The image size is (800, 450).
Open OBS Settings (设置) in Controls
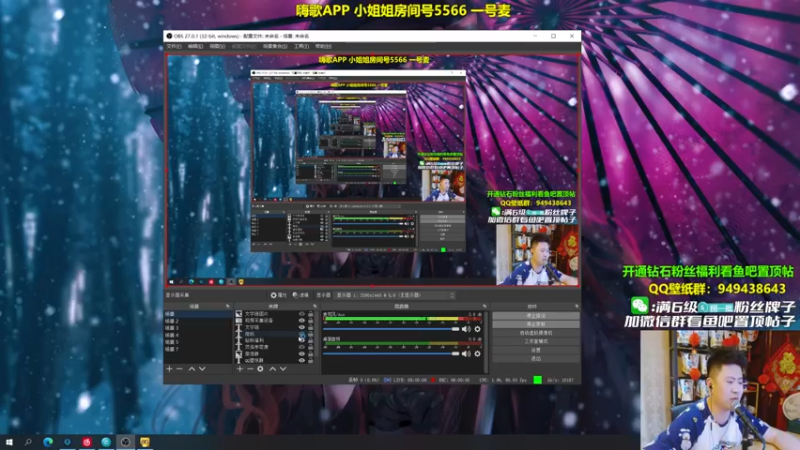click(536, 350)
